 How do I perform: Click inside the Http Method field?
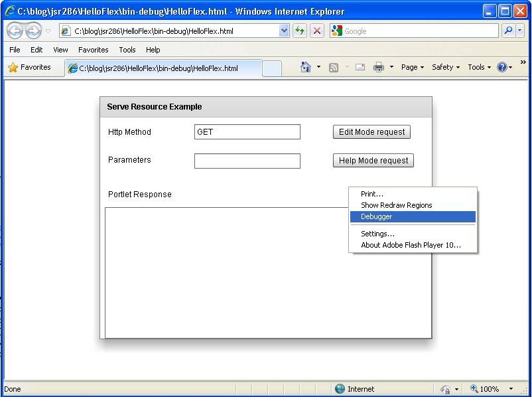[x=247, y=131]
